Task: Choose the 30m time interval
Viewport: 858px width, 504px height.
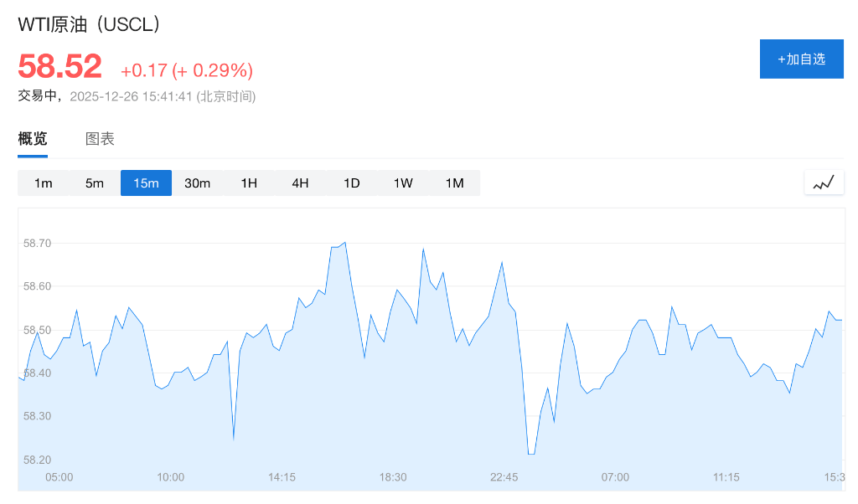Action: pos(197,183)
